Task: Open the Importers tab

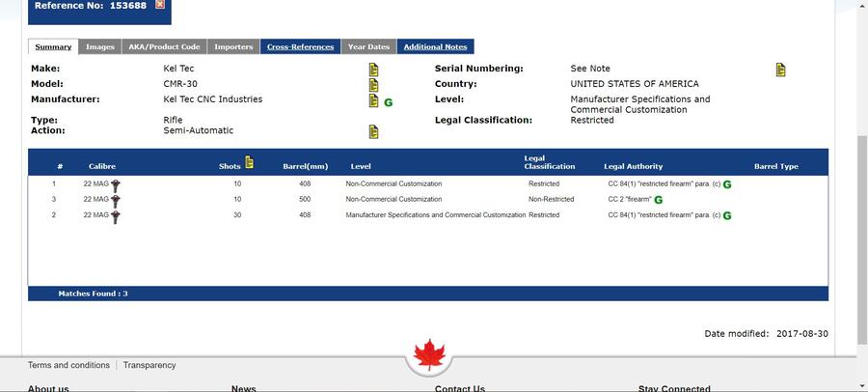Action: (x=233, y=46)
